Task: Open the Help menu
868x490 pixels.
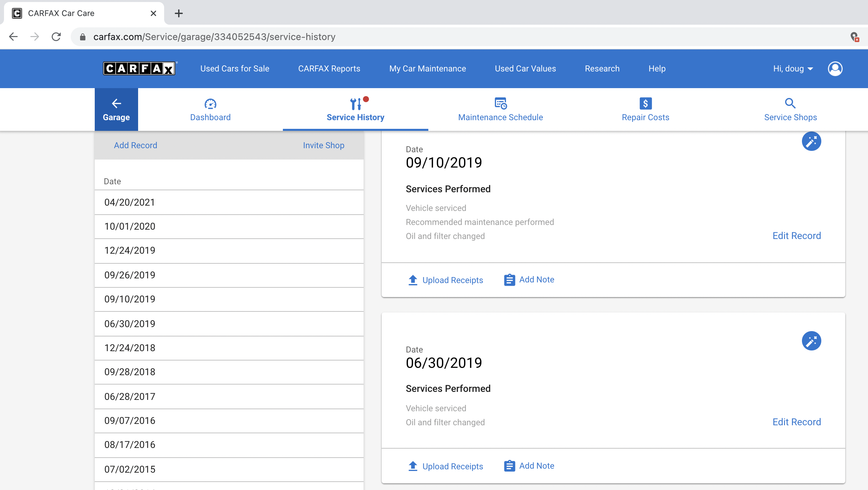Action: pyautogui.click(x=657, y=69)
